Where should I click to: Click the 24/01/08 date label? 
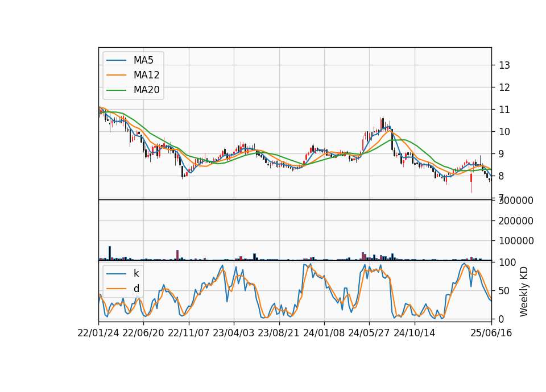click(324, 333)
